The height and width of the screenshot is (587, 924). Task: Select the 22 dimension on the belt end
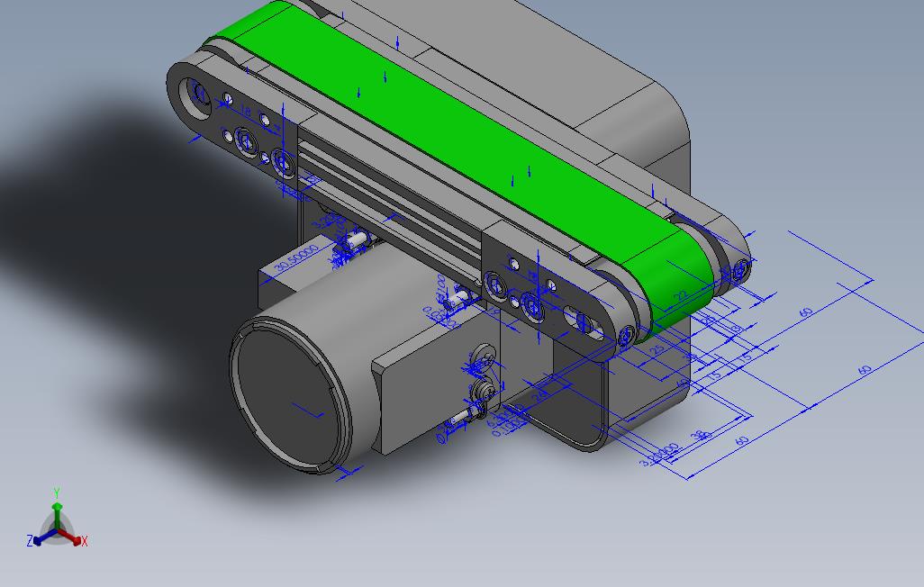[681, 294]
